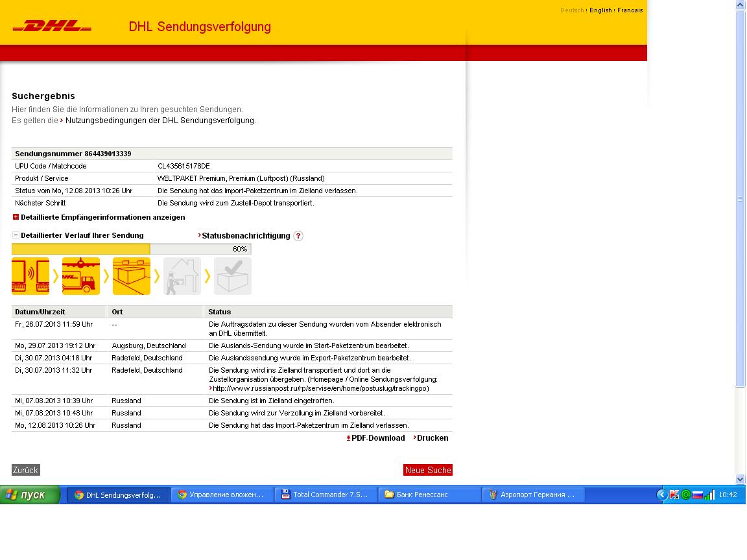Open the Statusbenachrichtigung link
This screenshot has height=560, width=747.
click(x=246, y=236)
